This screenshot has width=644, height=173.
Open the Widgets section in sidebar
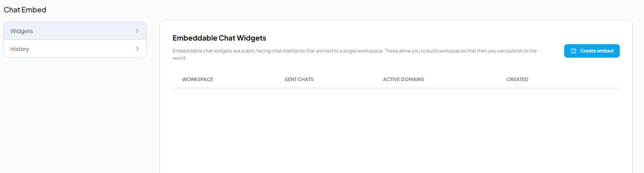[75, 31]
